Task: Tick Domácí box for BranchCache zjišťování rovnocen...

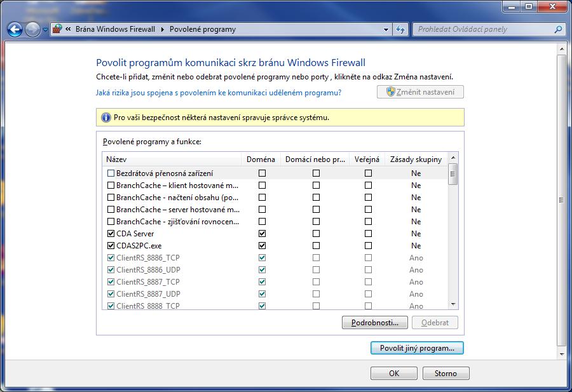Action: pyautogui.click(x=317, y=221)
